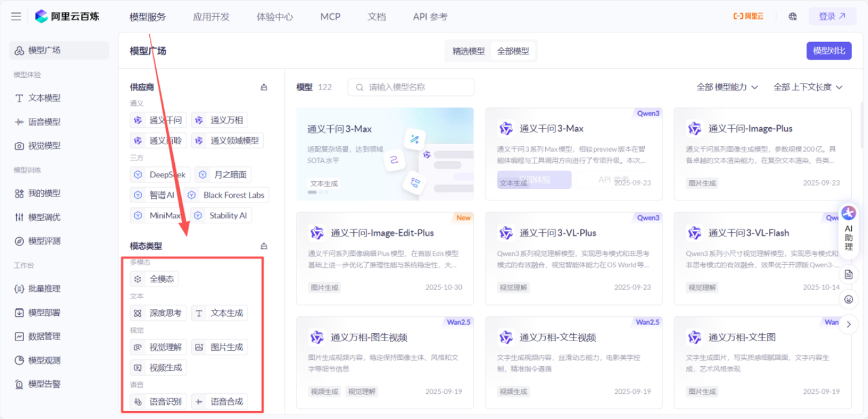Open the 通义千问3-Max banner card
The width and height of the screenshot is (868, 419).
385,154
